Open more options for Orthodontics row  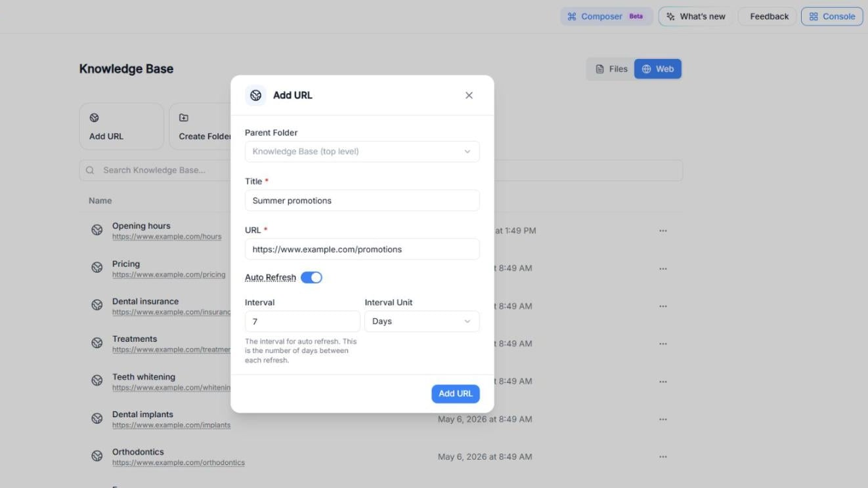click(663, 457)
